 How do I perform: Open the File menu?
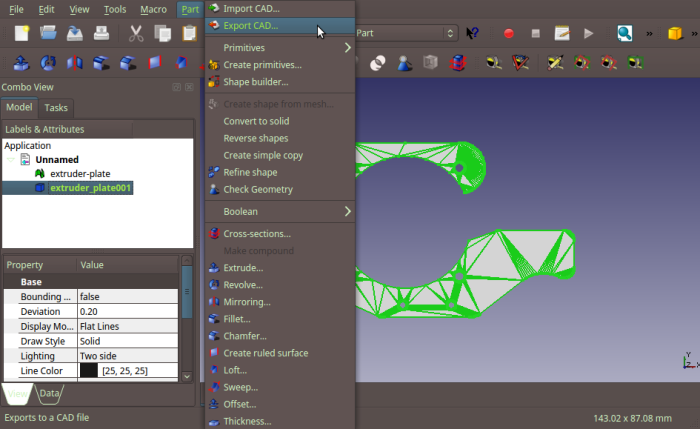[16, 9]
